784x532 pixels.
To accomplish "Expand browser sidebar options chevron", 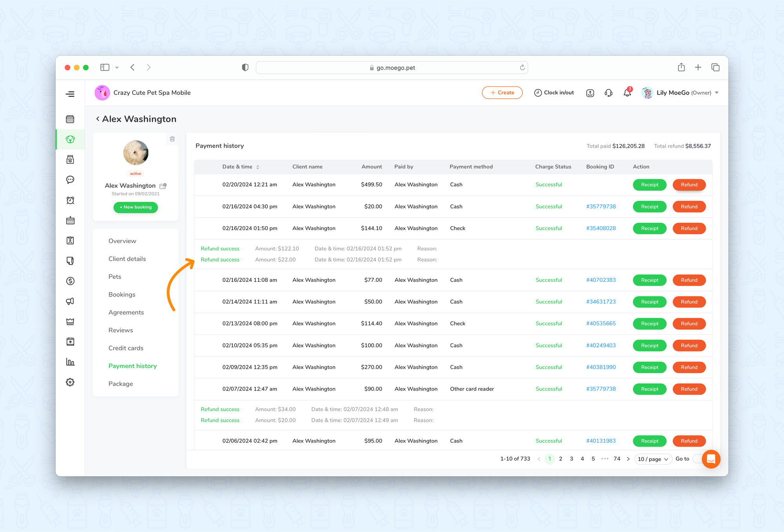I will tap(117, 67).
